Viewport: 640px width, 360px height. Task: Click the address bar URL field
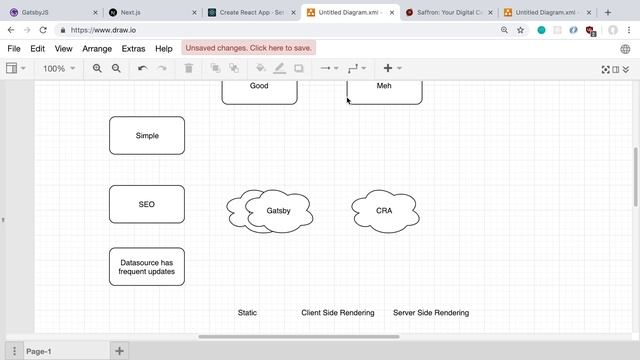coord(278,30)
